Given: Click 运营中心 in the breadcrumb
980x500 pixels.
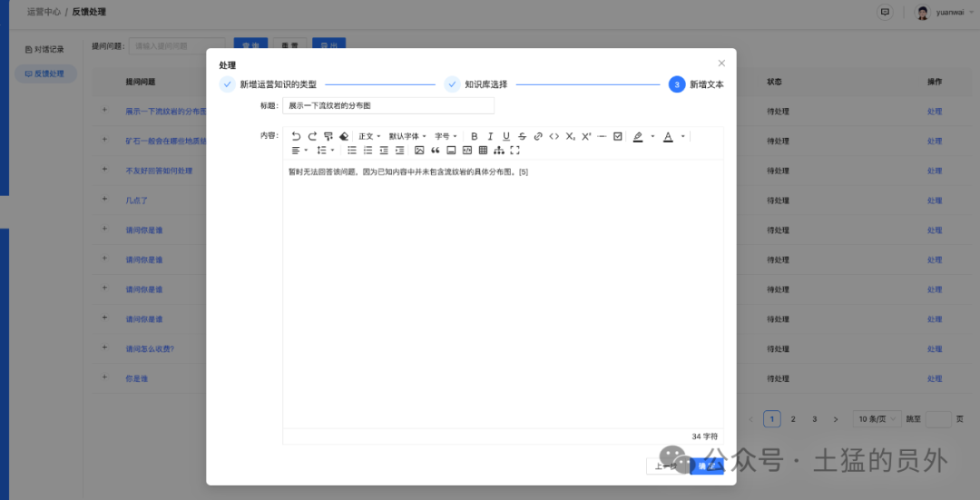Looking at the screenshot, I should point(44,12).
